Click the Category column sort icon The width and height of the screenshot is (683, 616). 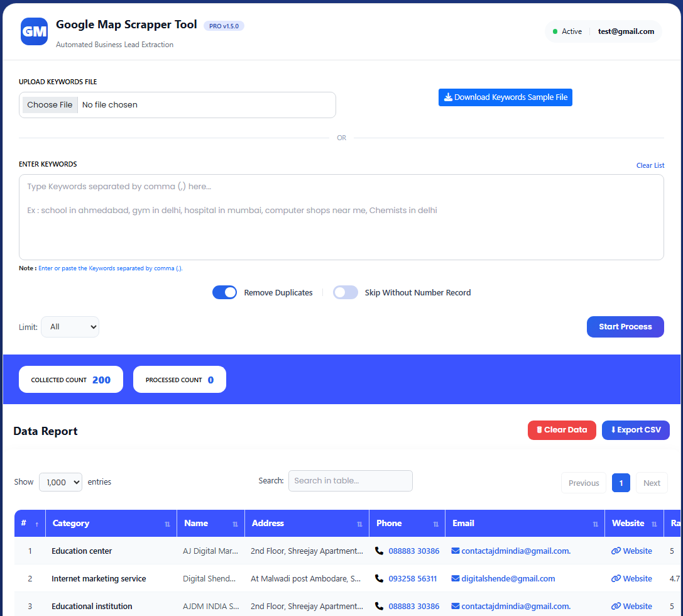pos(167,524)
